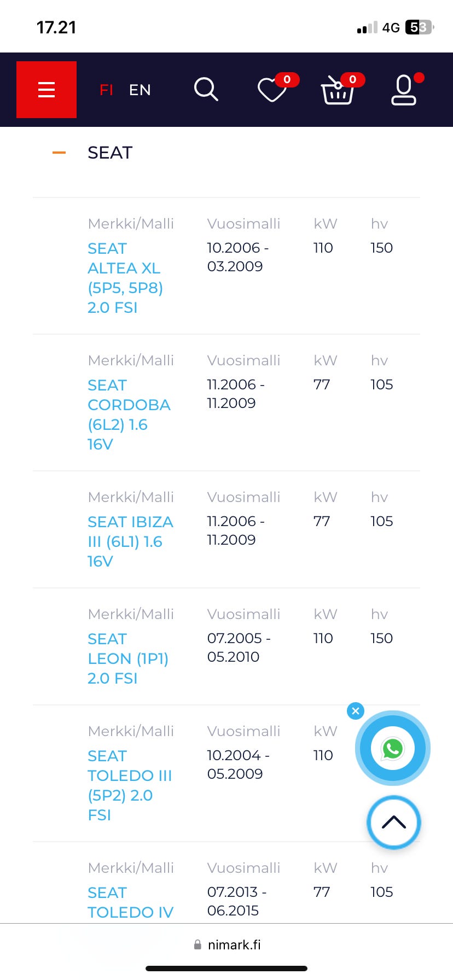This screenshot has width=453, height=980.
Task: Open SEAT IBIZA III (6L1) link
Action: click(x=130, y=541)
